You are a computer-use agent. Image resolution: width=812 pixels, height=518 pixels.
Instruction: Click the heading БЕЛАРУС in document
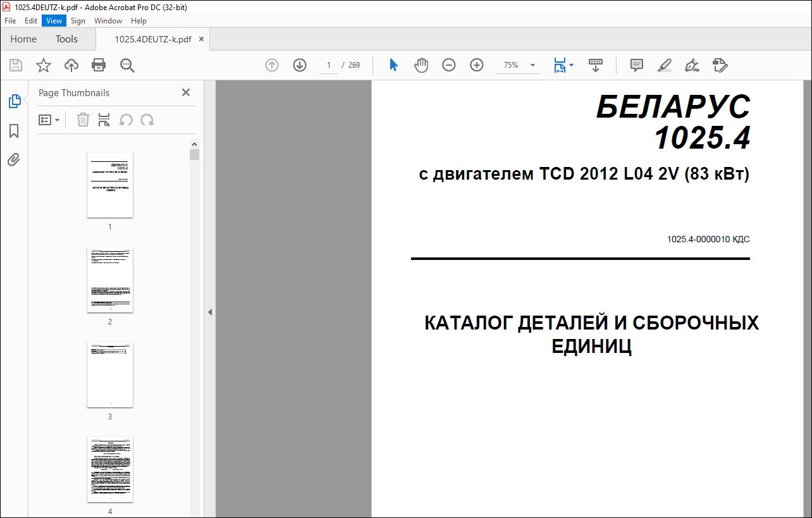(x=673, y=108)
